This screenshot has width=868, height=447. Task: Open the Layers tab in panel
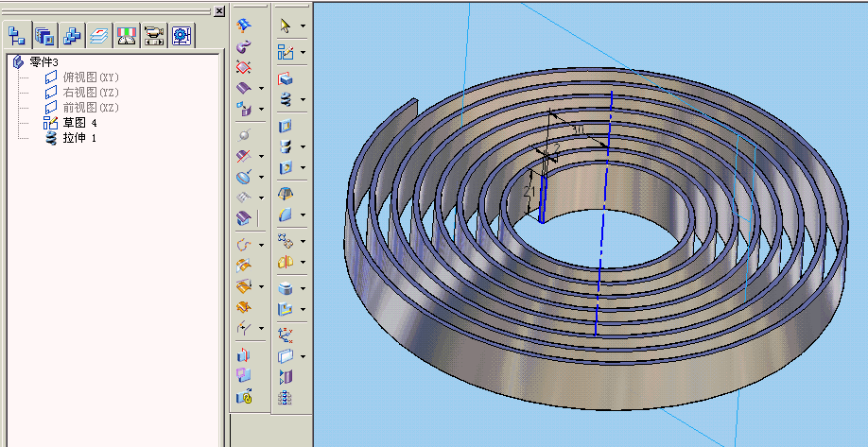click(99, 36)
